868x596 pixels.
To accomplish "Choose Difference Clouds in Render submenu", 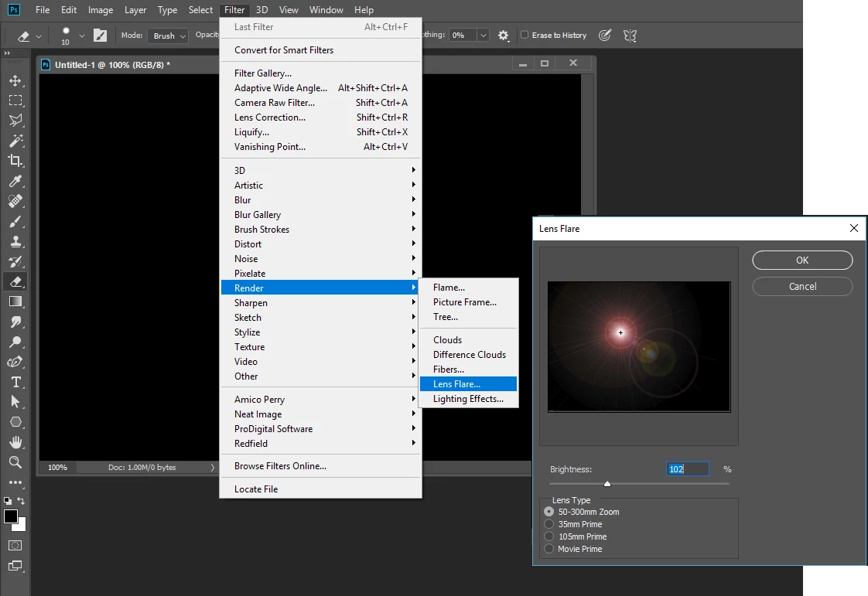I will [468, 355].
